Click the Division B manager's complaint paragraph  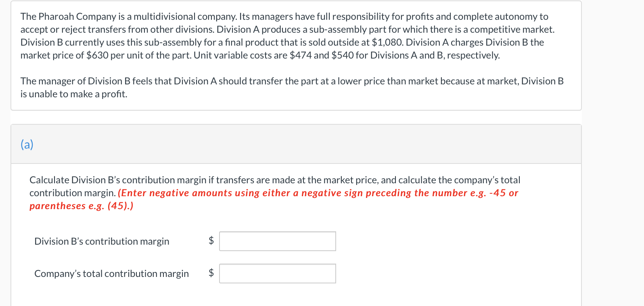[292, 88]
